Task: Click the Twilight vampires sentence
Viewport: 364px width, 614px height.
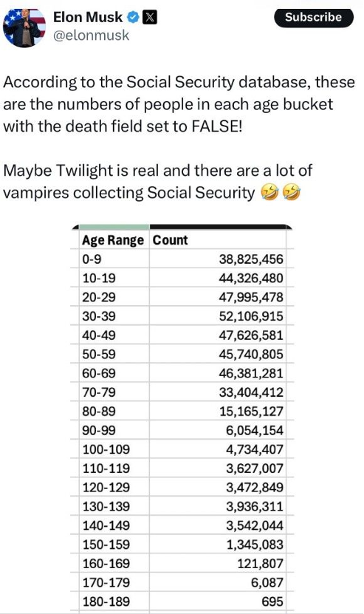Action: click(x=157, y=181)
